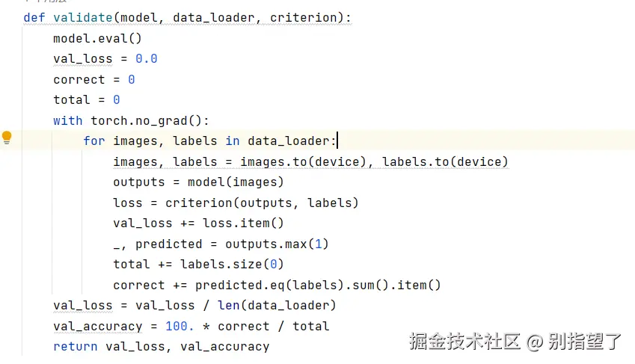The height and width of the screenshot is (364, 635).
Task: Click the total = 0 assignment
Action: point(87,99)
